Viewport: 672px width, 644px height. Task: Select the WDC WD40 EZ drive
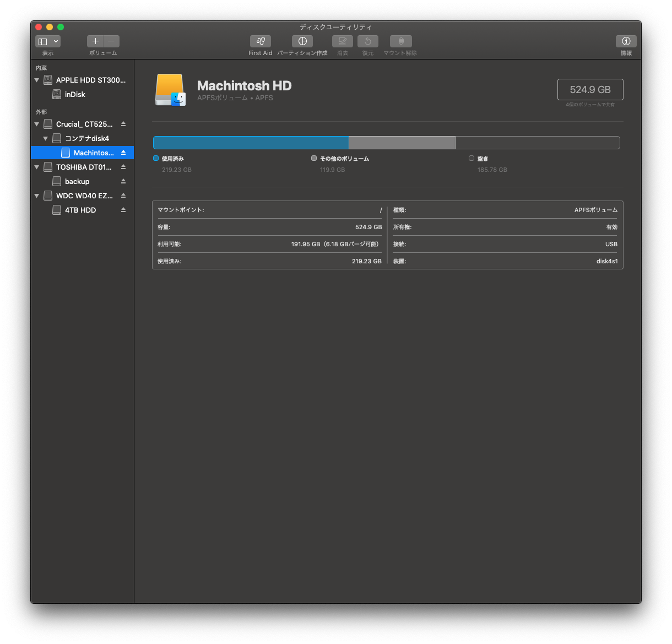(83, 196)
